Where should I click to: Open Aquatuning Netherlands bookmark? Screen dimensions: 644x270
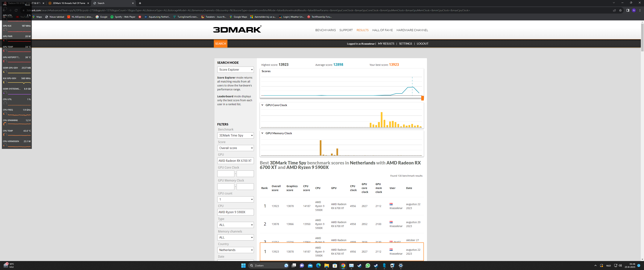click(157, 17)
